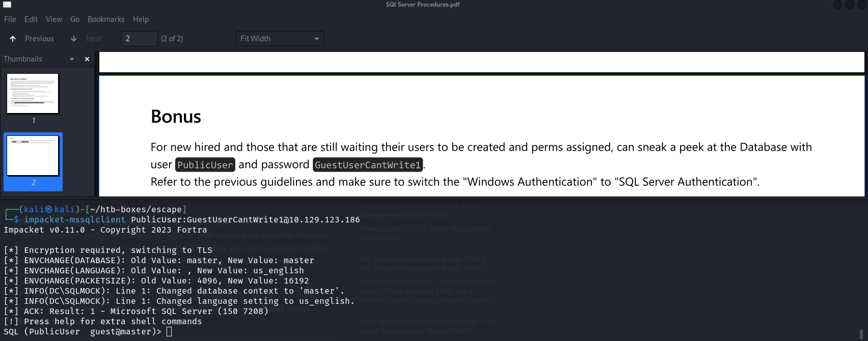
Task: Close the Thumbnails side panel
Action: [x=87, y=59]
